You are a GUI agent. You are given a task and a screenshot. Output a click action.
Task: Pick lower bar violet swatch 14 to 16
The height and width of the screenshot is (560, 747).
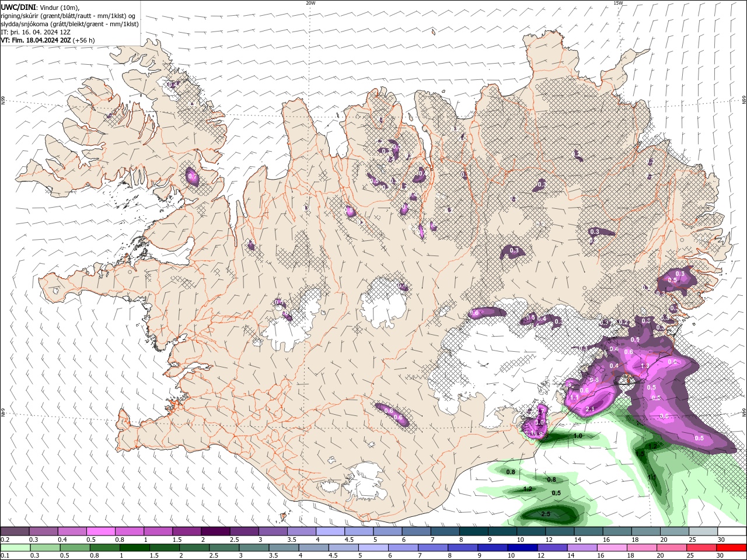[x=581, y=548]
